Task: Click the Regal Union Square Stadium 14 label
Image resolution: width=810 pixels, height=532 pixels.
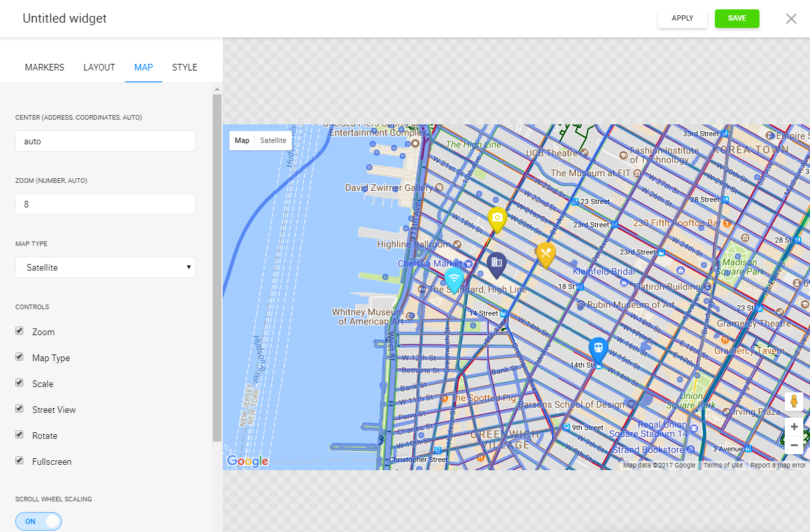Action: (649, 430)
